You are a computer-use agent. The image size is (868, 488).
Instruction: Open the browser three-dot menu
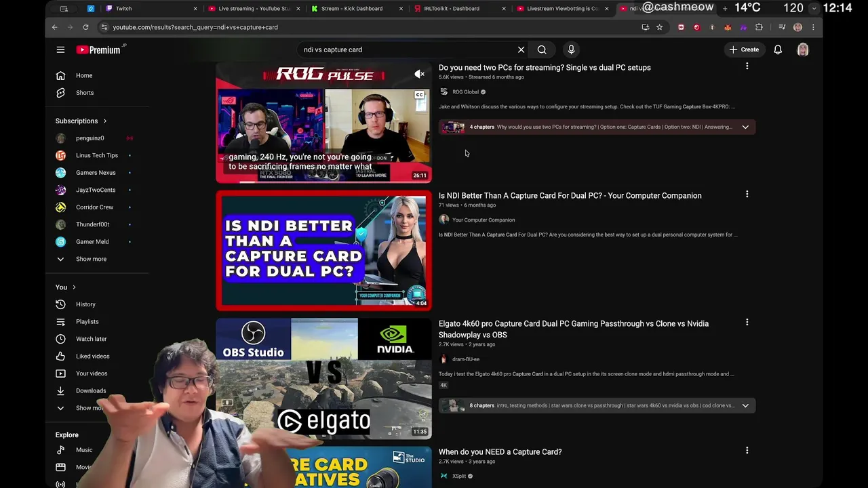(813, 27)
